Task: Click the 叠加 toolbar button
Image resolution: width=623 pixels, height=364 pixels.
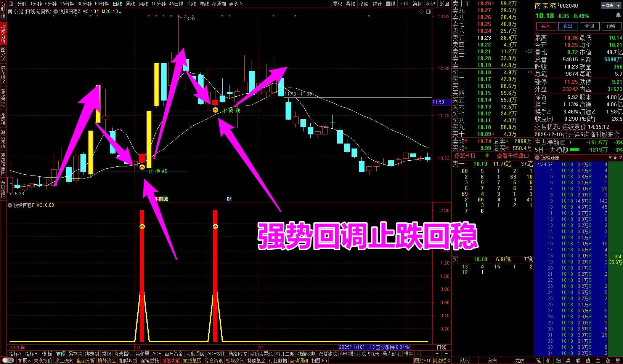Action: coord(351,4)
